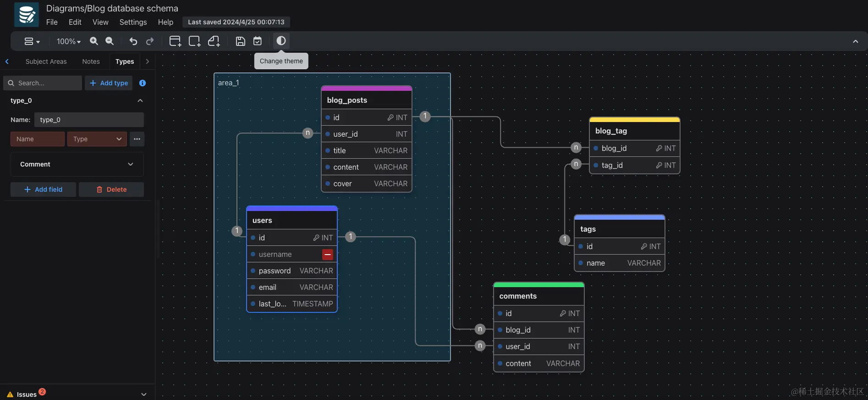Click the zoom in magnifier icon
The width and height of the screenshot is (868, 400).
[94, 41]
